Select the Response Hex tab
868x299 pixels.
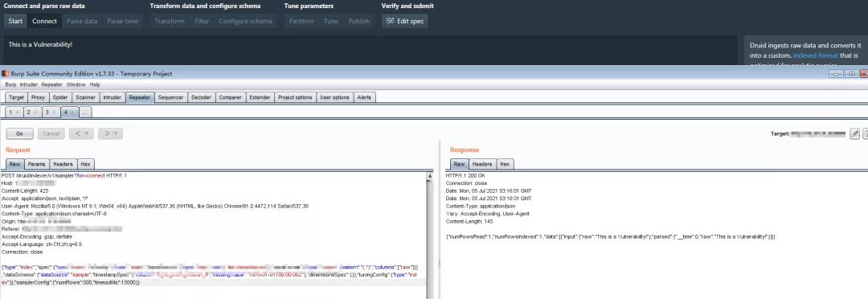pos(505,164)
